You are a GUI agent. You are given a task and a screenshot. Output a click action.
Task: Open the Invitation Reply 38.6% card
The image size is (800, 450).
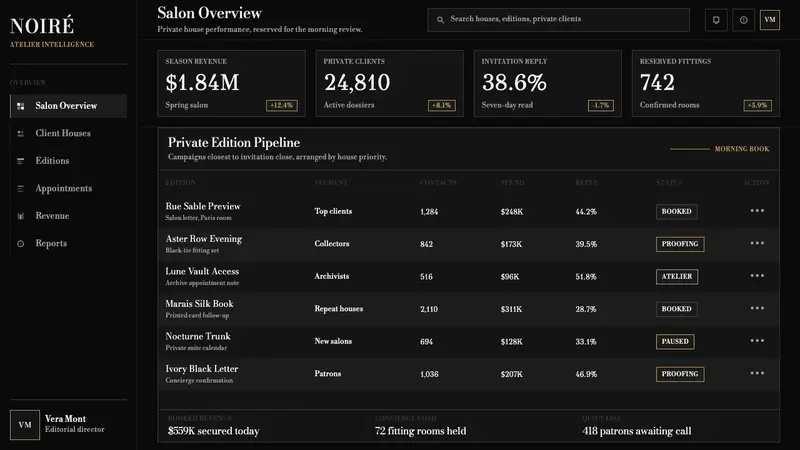pos(548,84)
